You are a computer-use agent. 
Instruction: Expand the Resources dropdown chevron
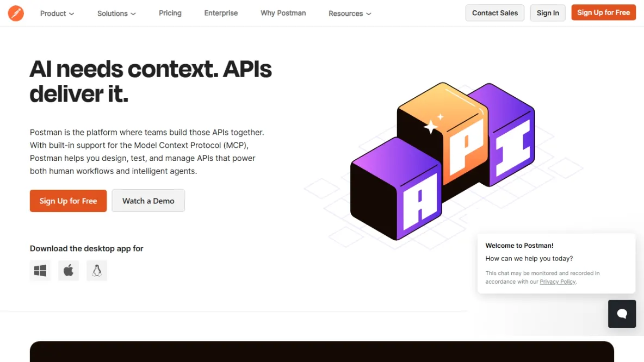click(x=369, y=14)
